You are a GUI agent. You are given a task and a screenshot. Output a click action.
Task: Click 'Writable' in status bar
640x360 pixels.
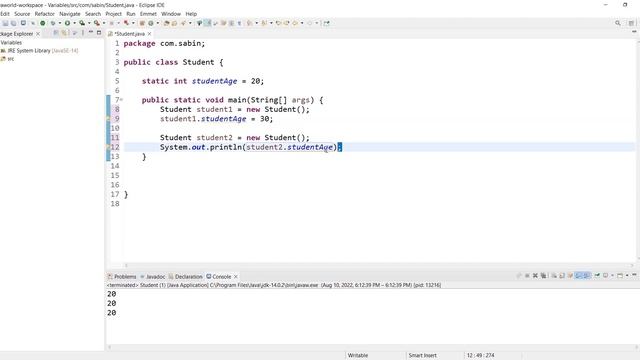(358, 355)
